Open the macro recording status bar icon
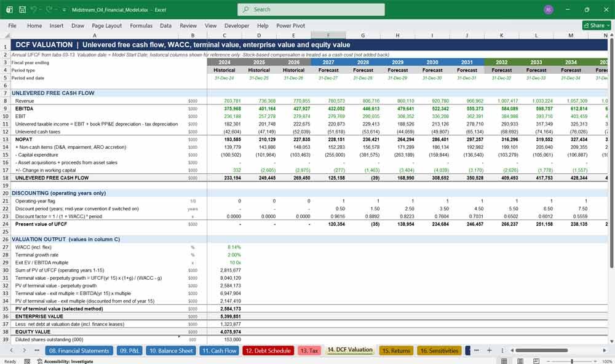 tap(27, 362)
